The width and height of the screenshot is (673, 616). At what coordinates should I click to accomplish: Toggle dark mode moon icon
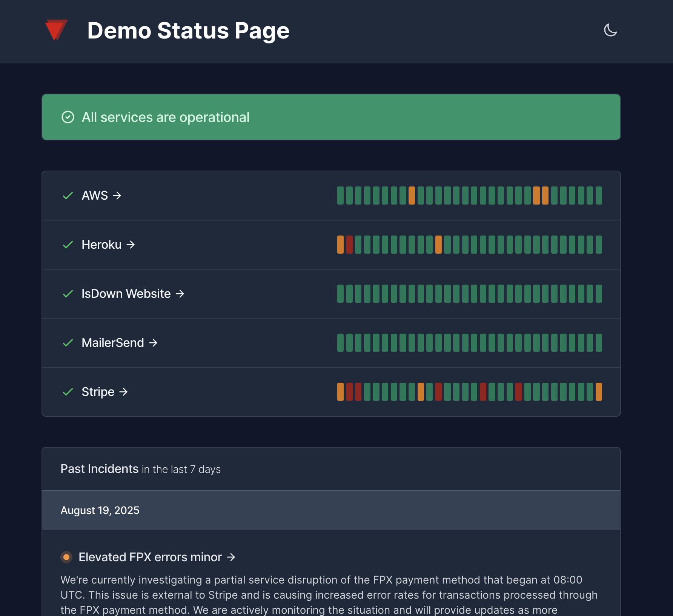coord(610,30)
